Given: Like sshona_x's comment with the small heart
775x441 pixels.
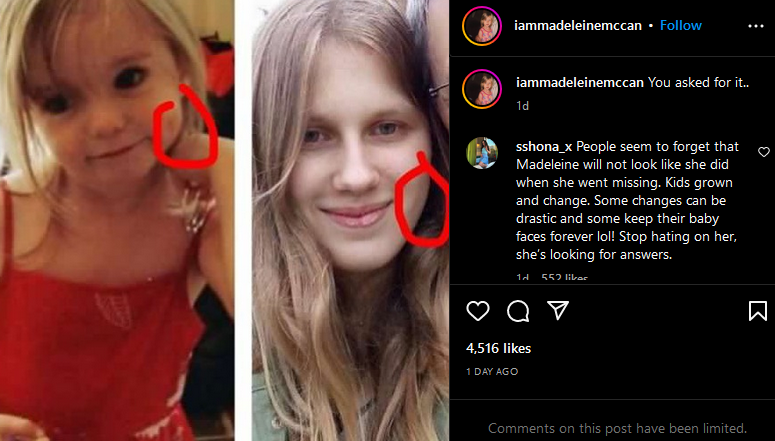Looking at the screenshot, I should (x=764, y=152).
